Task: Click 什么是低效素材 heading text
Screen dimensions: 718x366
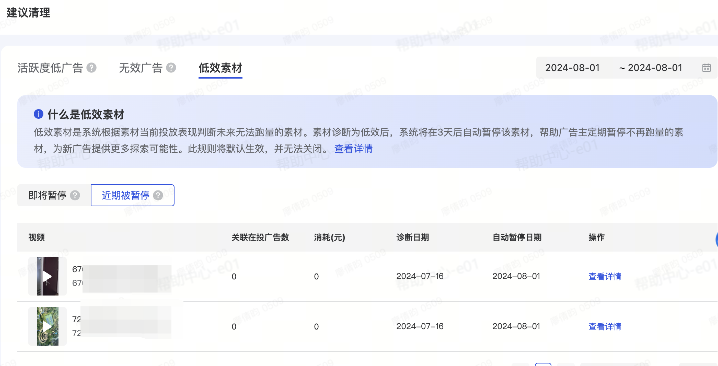Action: click(86, 114)
